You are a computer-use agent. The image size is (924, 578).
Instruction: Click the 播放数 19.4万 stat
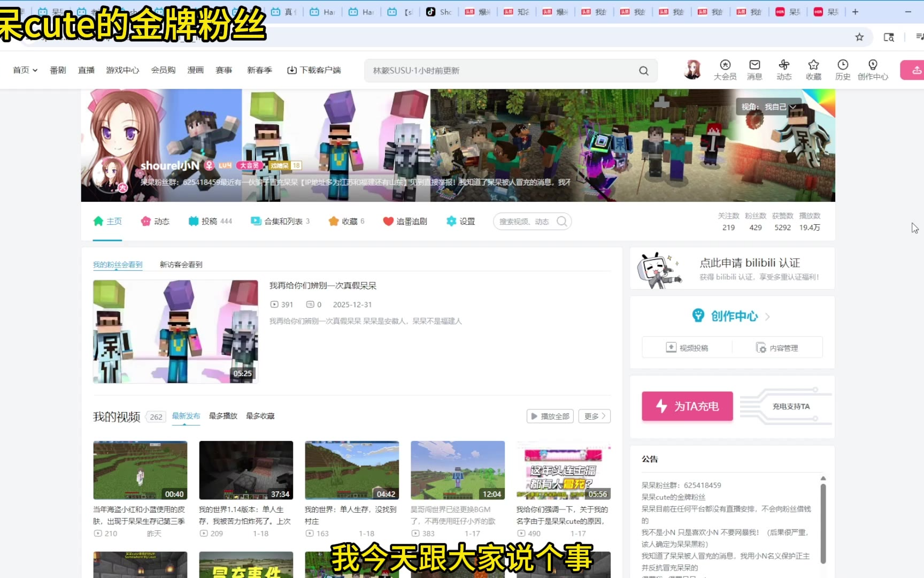(x=810, y=222)
